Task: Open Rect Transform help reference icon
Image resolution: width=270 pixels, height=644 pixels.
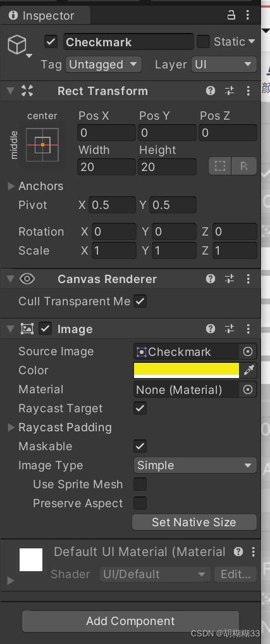Action: coord(211,91)
